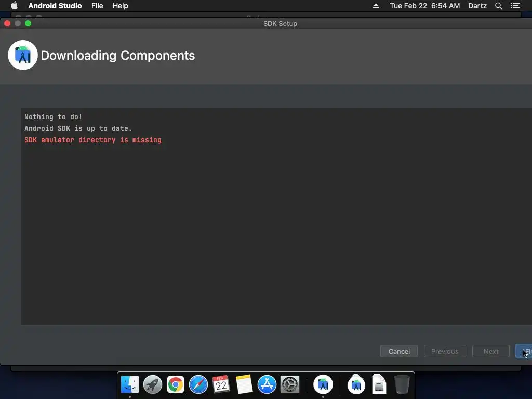Launch Google Chrome from the Dock
The image size is (532, 399).
pyautogui.click(x=176, y=385)
